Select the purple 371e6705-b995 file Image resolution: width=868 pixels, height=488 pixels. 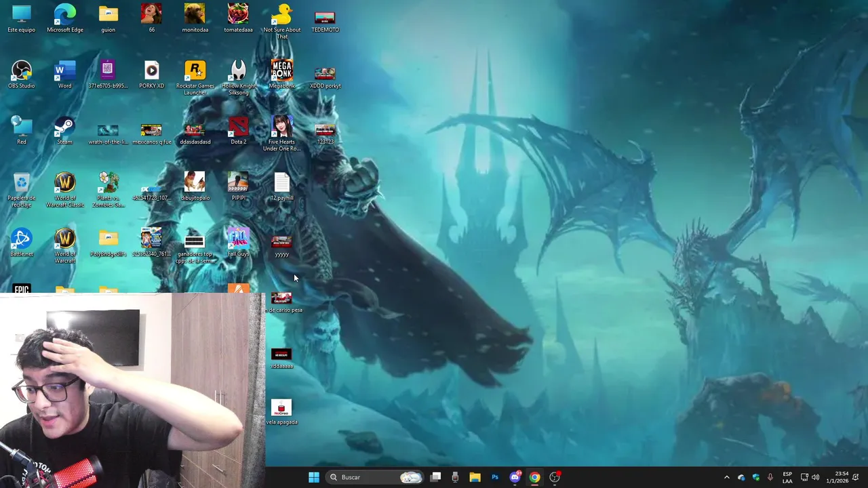[108, 75]
